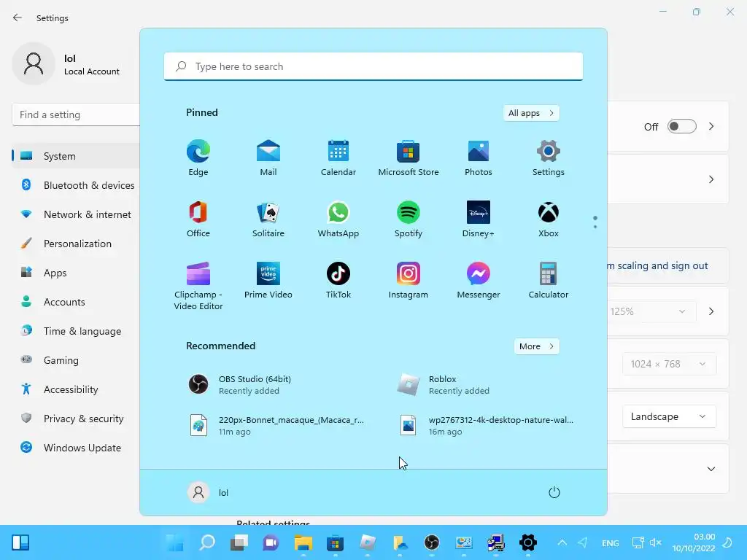Open the Chat app from taskbar
Image resolution: width=747 pixels, height=560 pixels.
(271, 542)
